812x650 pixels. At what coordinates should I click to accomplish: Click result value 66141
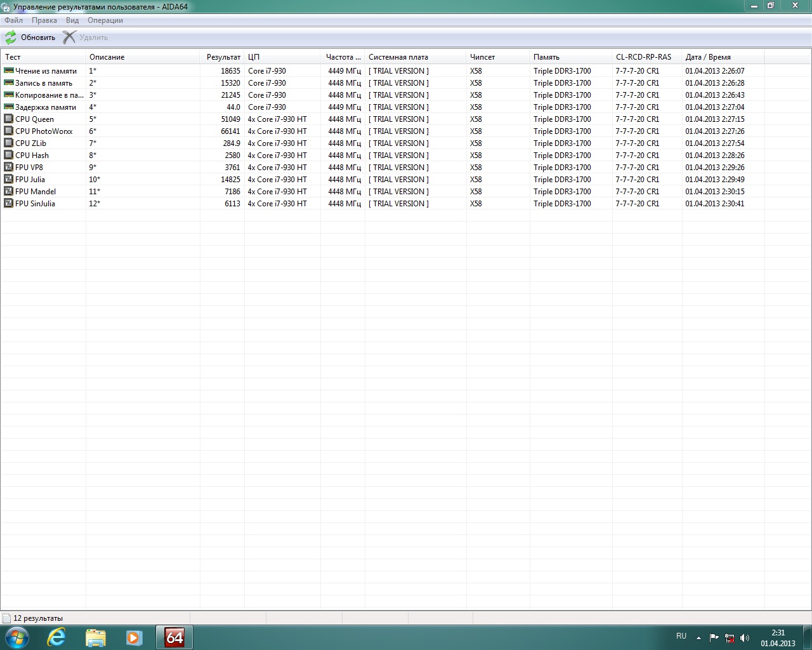point(230,131)
